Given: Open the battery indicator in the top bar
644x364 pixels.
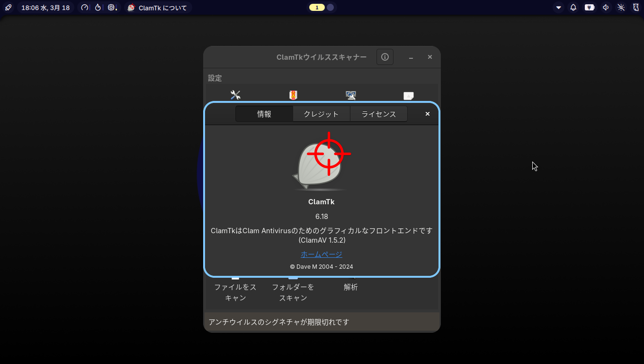Looking at the screenshot, I should (589, 7).
